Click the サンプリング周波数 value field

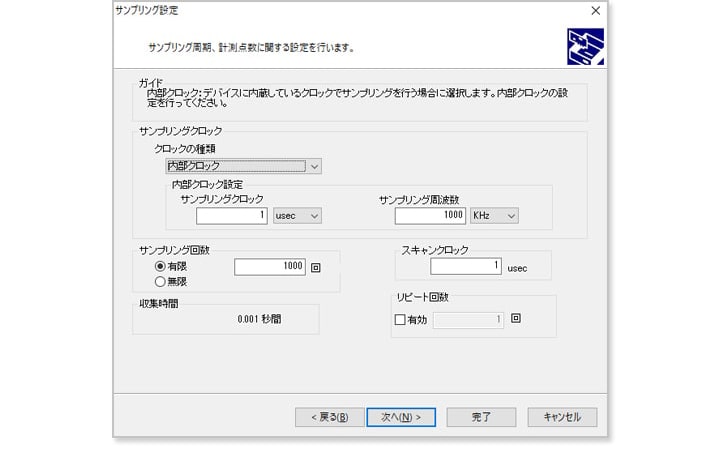click(x=431, y=215)
